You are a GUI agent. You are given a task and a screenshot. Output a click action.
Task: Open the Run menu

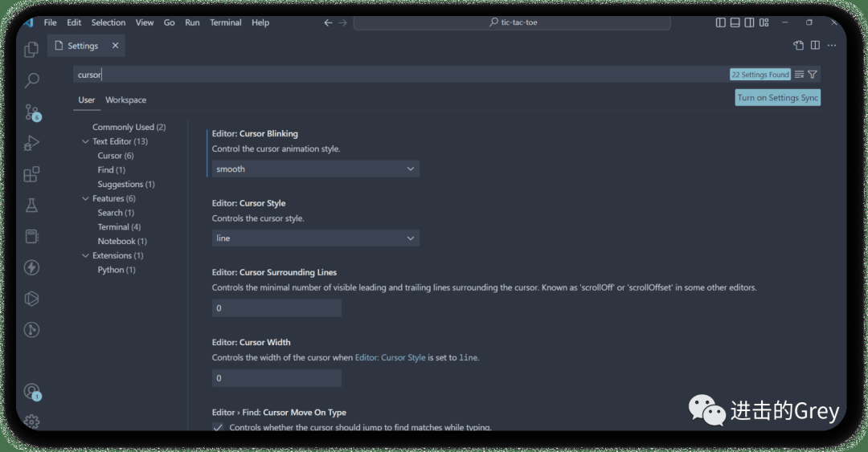(192, 22)
